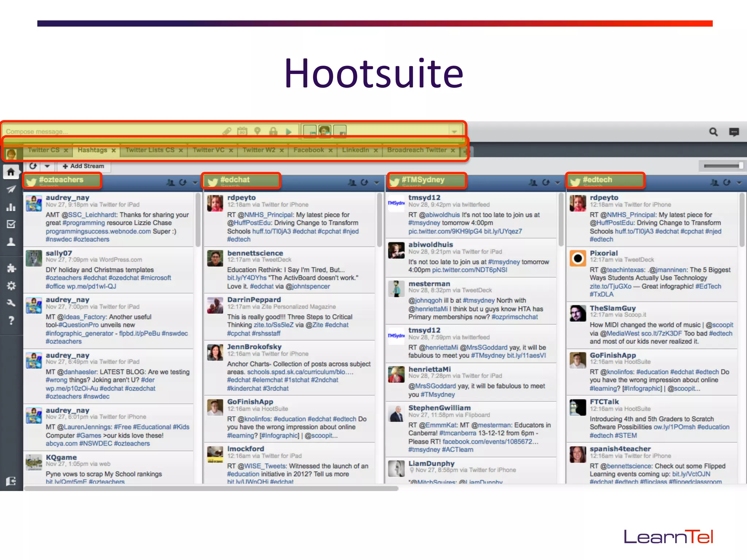The image size is (747, 560).
Task: Open the #TMSydney stream options dropdown arrow
Action: (x=557, y=183)
